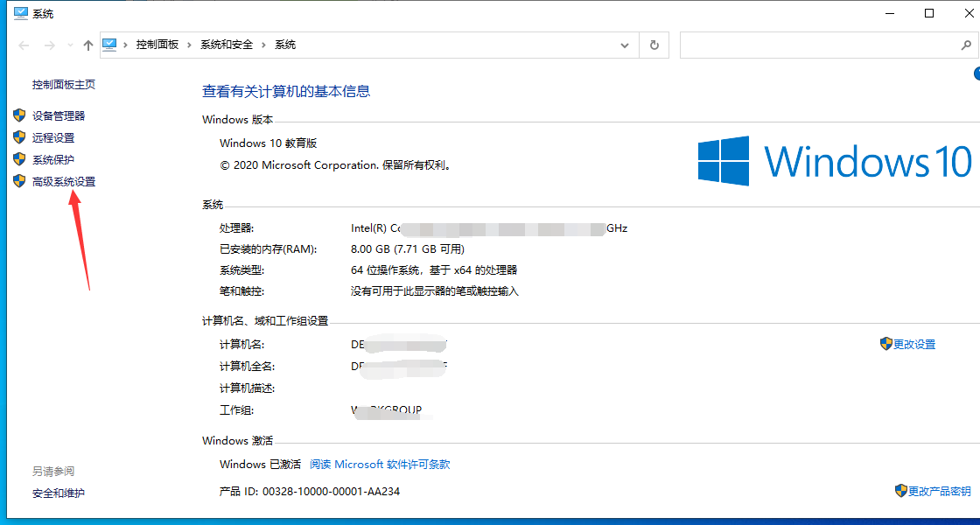Go to Control Panel Home (控制面板主页)
The width and height of the screenshot is (980, 525).
(x=64, y=84)
